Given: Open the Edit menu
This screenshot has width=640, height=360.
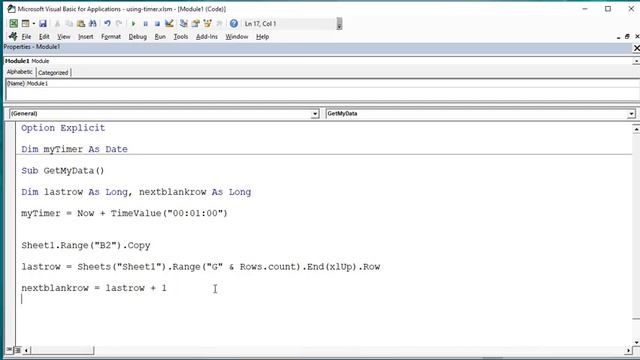Looking at the screenshot, I should point(44,37).
